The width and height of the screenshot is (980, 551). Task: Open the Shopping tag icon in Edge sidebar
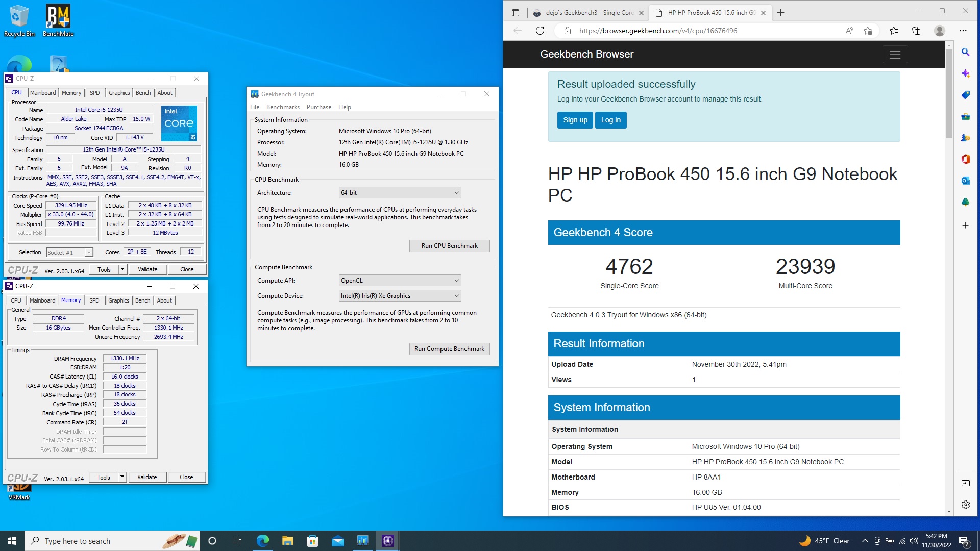tap(965, 95)
